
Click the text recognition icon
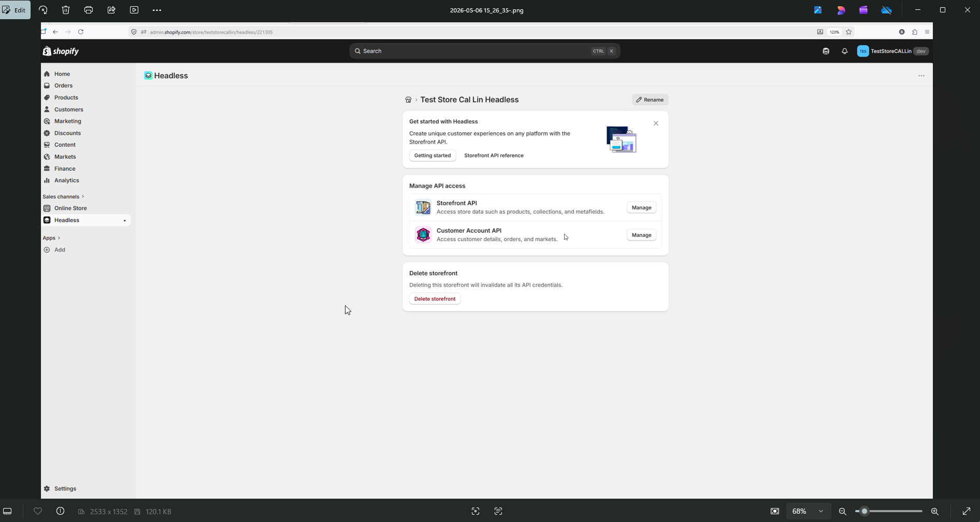click(498, 511)
